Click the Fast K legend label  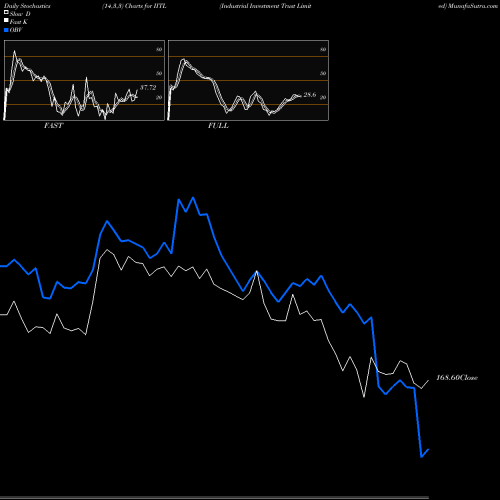pos(19,22)
